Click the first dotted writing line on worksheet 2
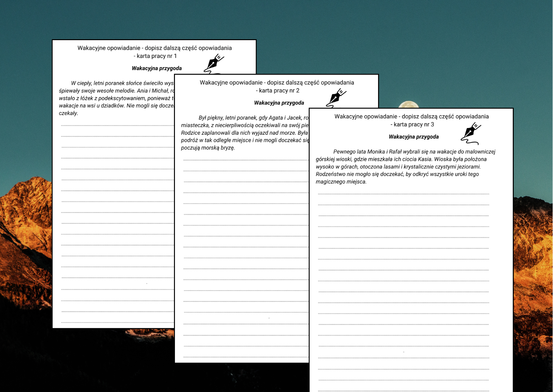The height and width of the screenshot is (392, 553). [x=245, y=160]
